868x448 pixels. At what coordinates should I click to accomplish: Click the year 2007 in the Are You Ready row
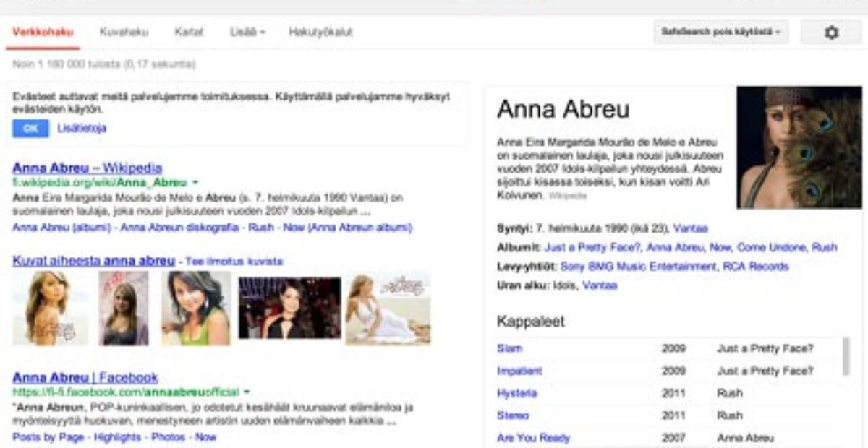673,438
